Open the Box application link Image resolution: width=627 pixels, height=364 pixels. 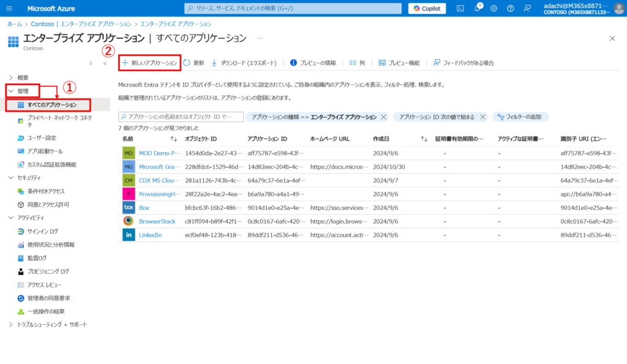click(x=144, y=208)
